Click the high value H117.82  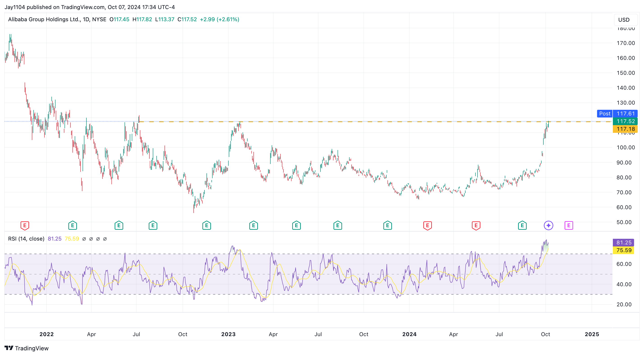pos(142,19)
